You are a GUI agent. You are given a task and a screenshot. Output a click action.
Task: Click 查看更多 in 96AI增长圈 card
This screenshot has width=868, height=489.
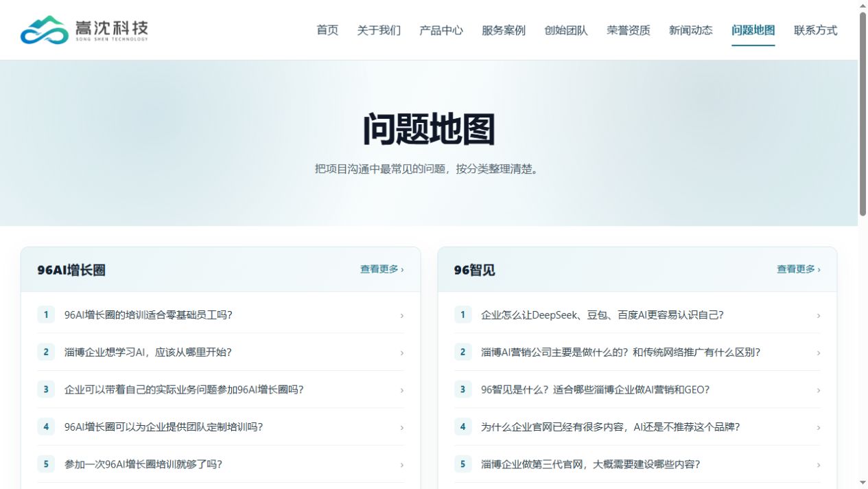pos(382,269)
